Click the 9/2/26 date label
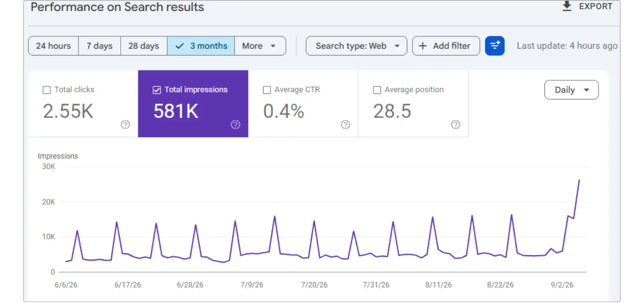Image resolution: width=644 pixels, height=303 pixels. [562, 285]
